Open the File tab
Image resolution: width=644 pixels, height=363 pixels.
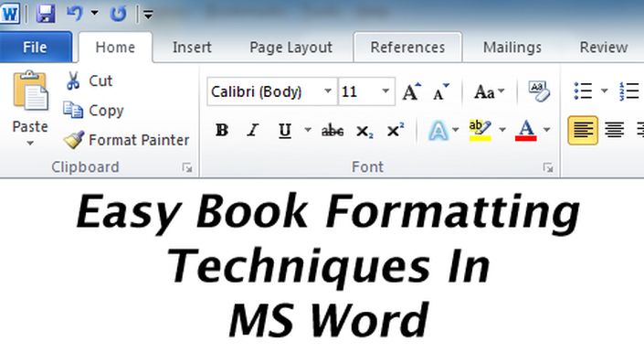(x=36, y=48)
